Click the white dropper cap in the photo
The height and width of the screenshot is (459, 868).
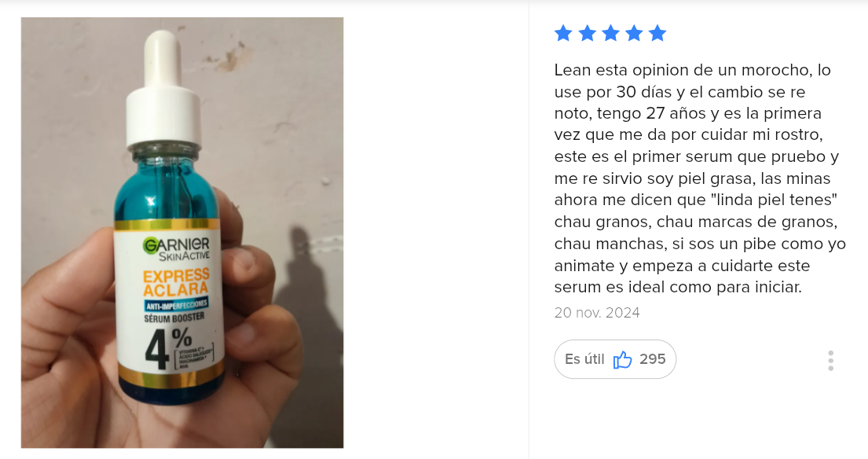[163, 89]
